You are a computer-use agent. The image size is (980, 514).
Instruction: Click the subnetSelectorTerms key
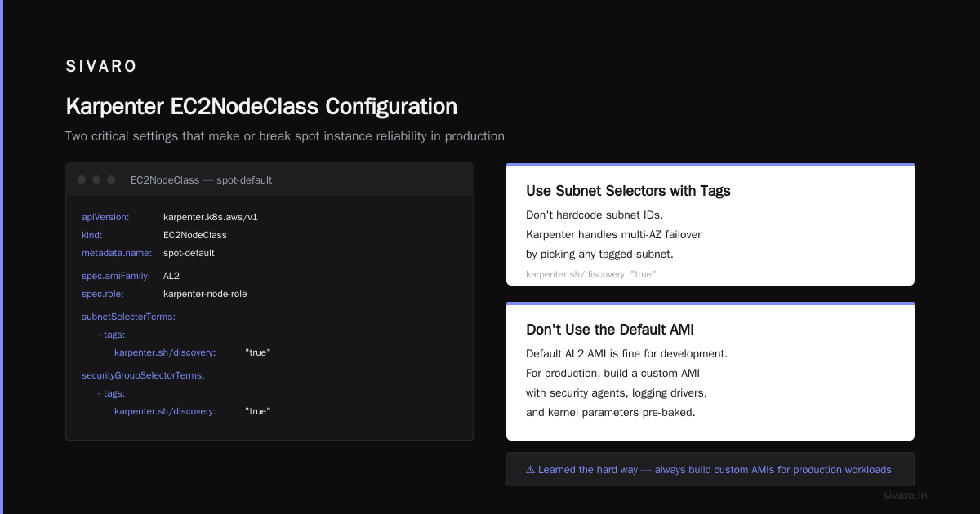[x=129, y=317]
